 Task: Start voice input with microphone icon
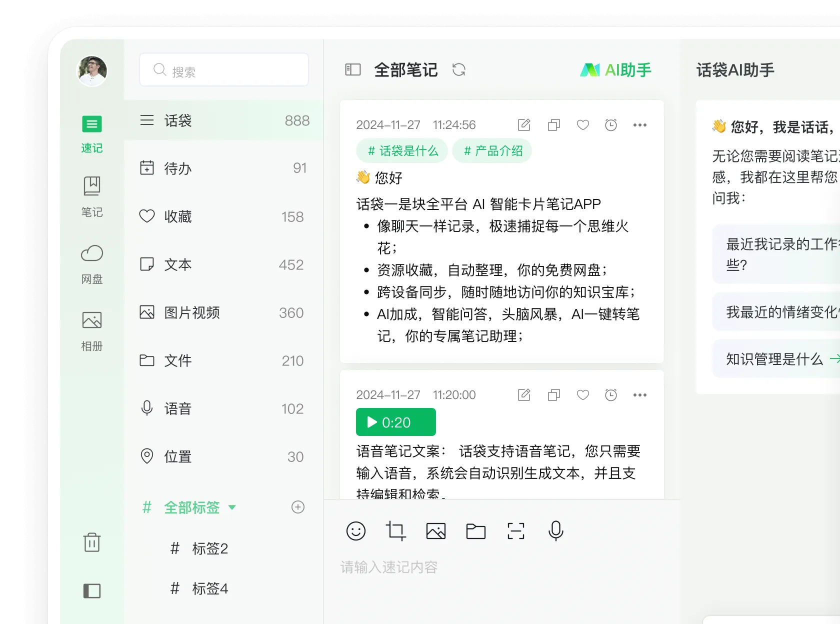[x=555, y=531]
